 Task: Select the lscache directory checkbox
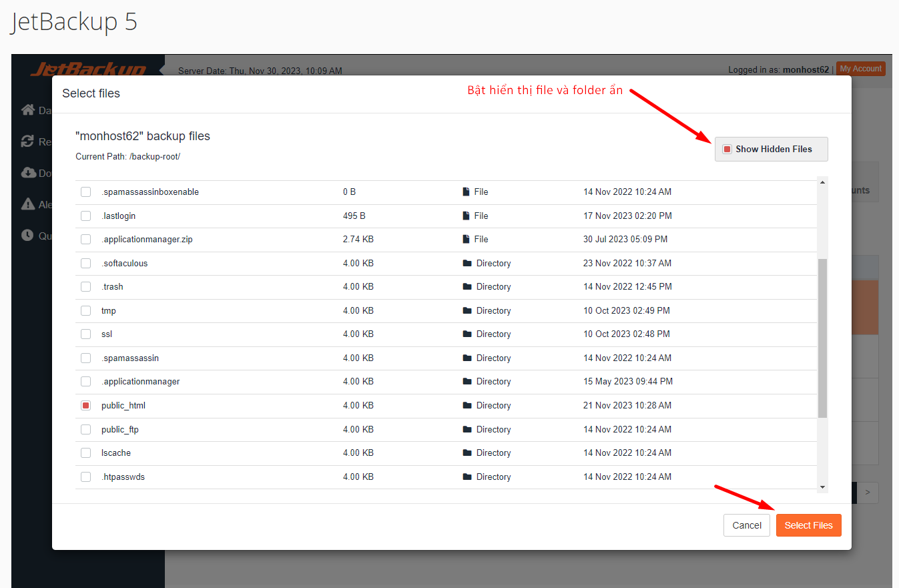(x=85, y=453)
